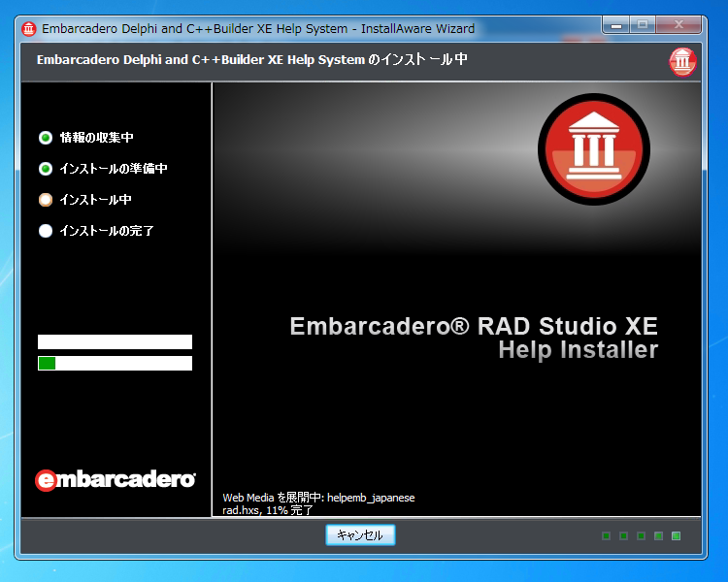Click the installer icon in title bar

[x=29, y=29]
